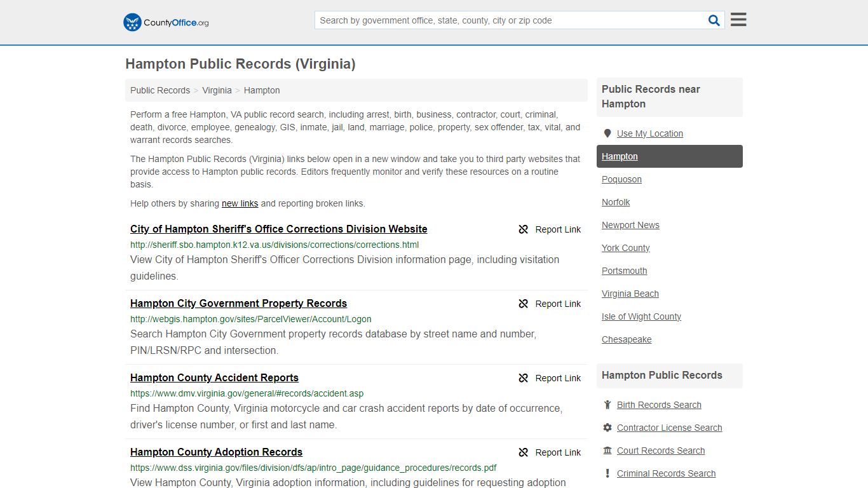Viewport: 868px width, 488px height.
Task: Open the hamburger menu
Action: coord(738,20)
